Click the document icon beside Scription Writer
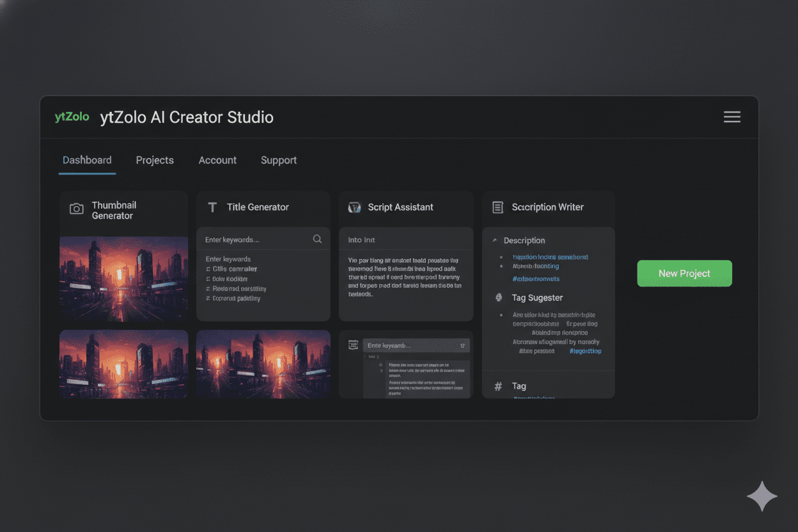The height and width of the screenshot is (532, 798). pyautogui.click(x=497, y=207)
